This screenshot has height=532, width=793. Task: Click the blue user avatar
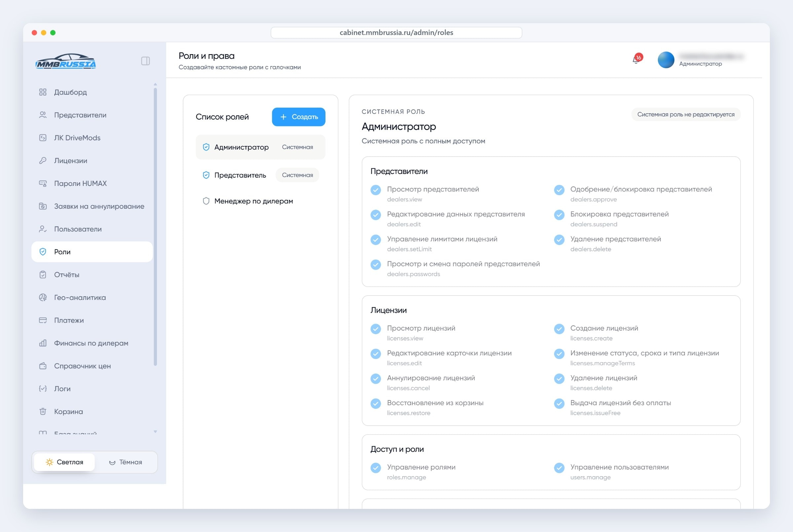click(x=666, y=60)
